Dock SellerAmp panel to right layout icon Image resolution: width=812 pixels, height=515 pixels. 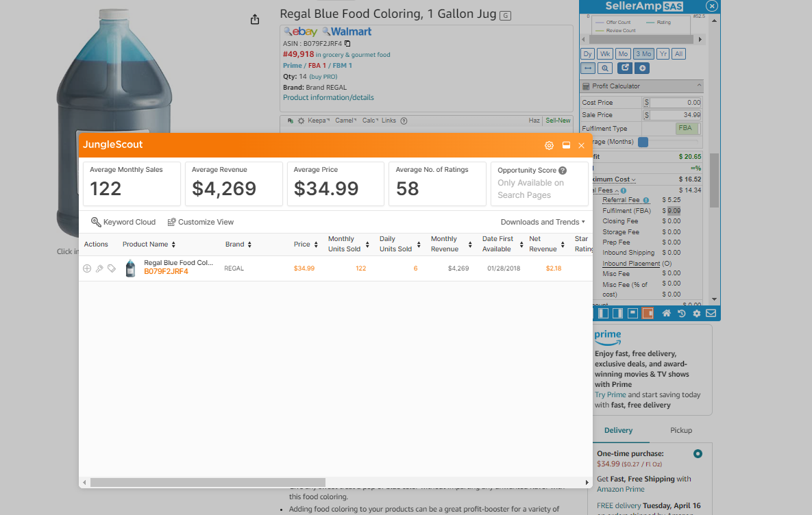[x=618, y=313]
